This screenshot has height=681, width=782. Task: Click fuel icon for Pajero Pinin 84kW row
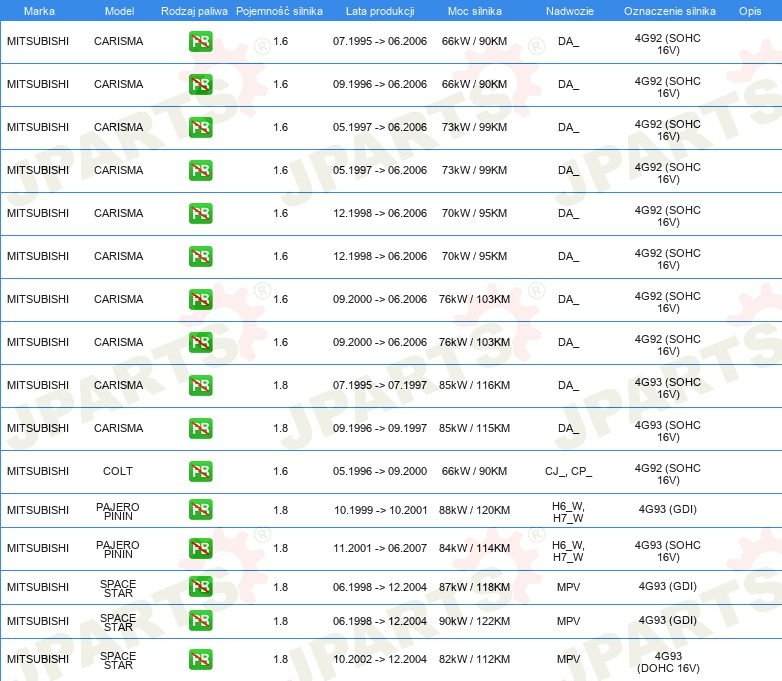point(200,548)
